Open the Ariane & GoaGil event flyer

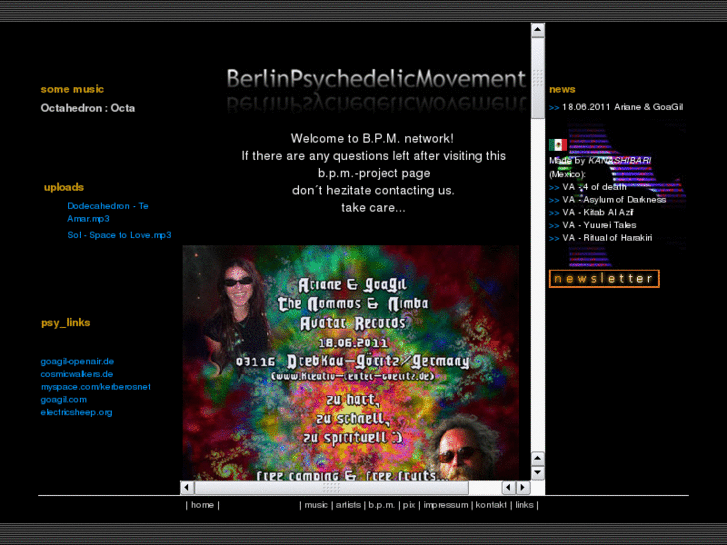pos(350,362)
